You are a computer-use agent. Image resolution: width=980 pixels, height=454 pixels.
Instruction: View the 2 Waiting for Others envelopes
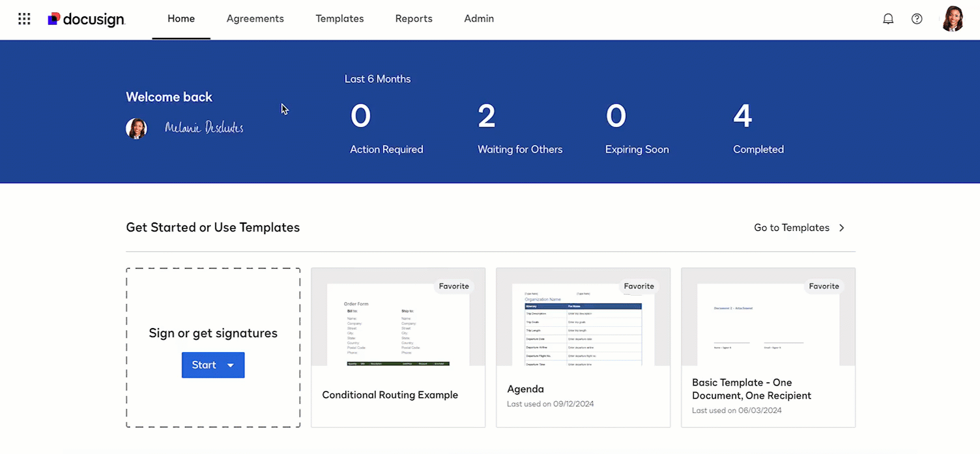tap(487, 117)
